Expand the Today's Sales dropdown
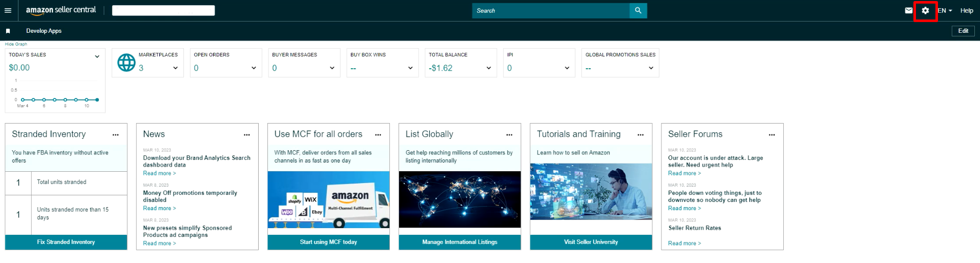This screenshot has height=263, width=980. tap(97, 56)
